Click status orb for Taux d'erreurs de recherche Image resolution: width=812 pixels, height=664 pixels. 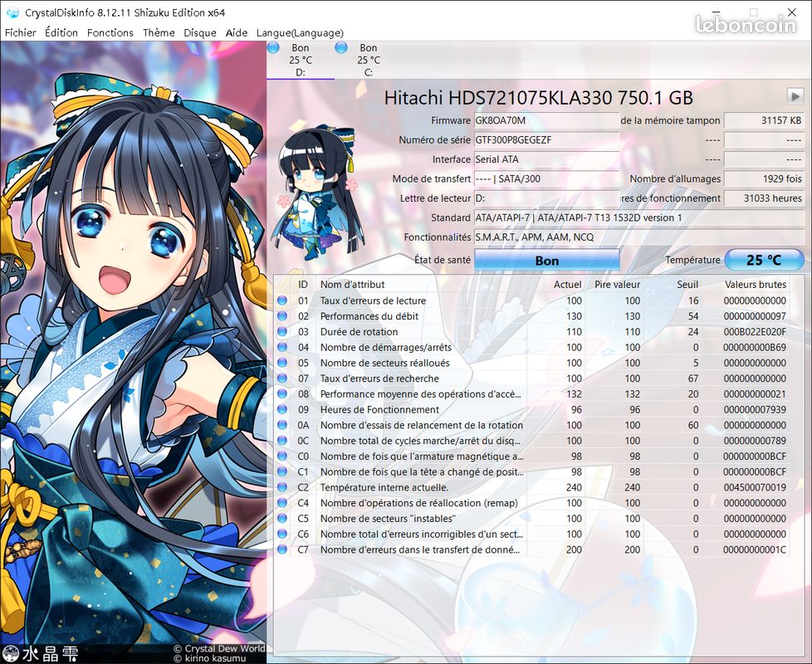(x=282, y=378)
